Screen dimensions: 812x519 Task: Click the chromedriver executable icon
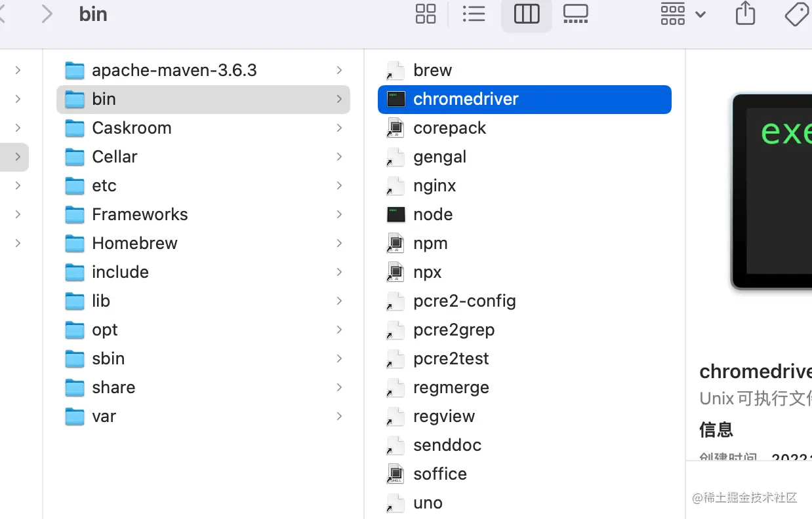pyautogui.click(x=396, y=99)
